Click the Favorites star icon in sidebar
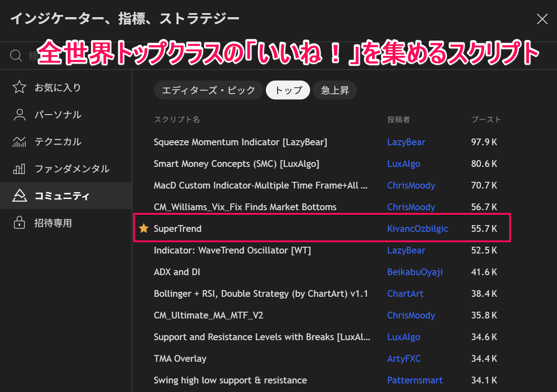This screenshot has height=392, width=557. pyautogui.click(x=19, y=87)
